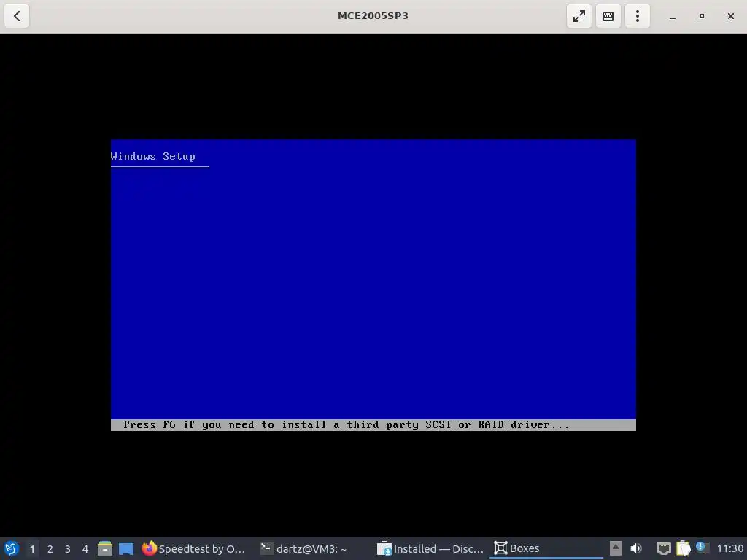Close the MCE2005SP3 window
This screenshot has height=560, width=747.
[730, 16]
